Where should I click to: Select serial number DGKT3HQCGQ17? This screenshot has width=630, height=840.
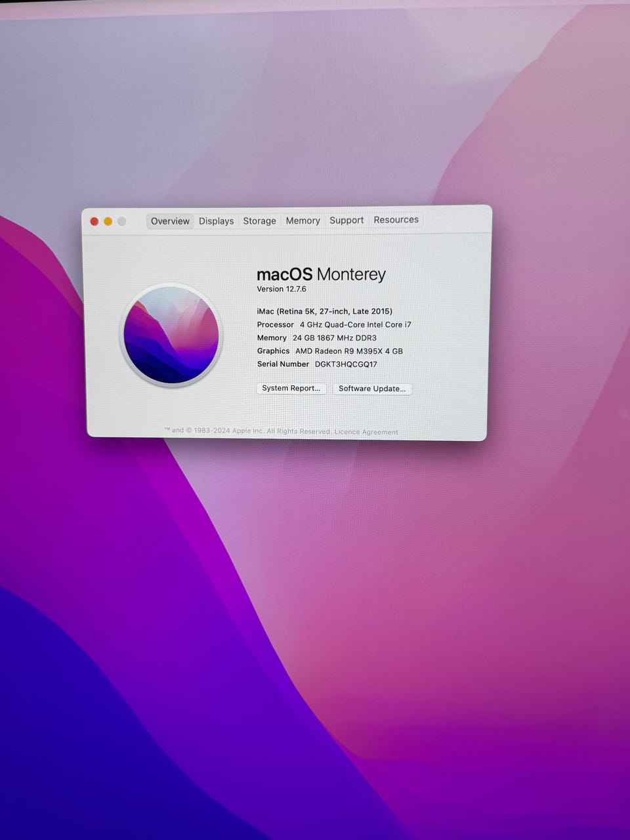(x=346, y=364)
